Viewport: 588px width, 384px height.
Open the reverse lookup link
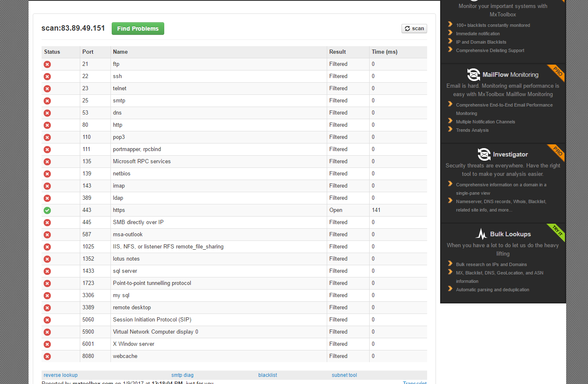point(60,375)
